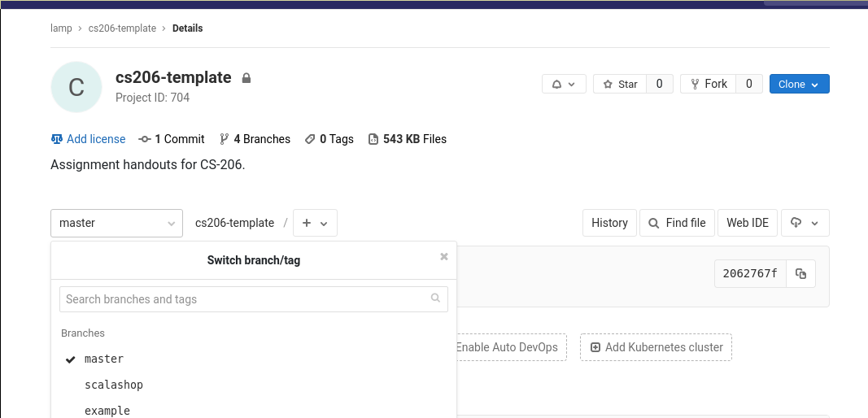The image size is (868, 418).
Task: Open the Clone dropdown
Action: coord(799,84)
